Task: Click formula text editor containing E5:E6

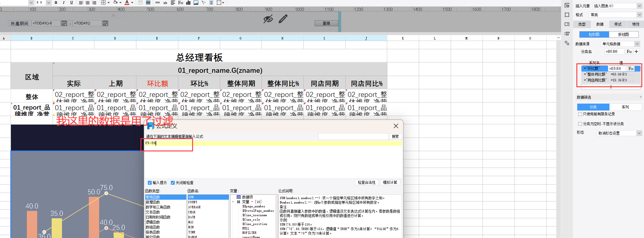Action: point(273,159)
